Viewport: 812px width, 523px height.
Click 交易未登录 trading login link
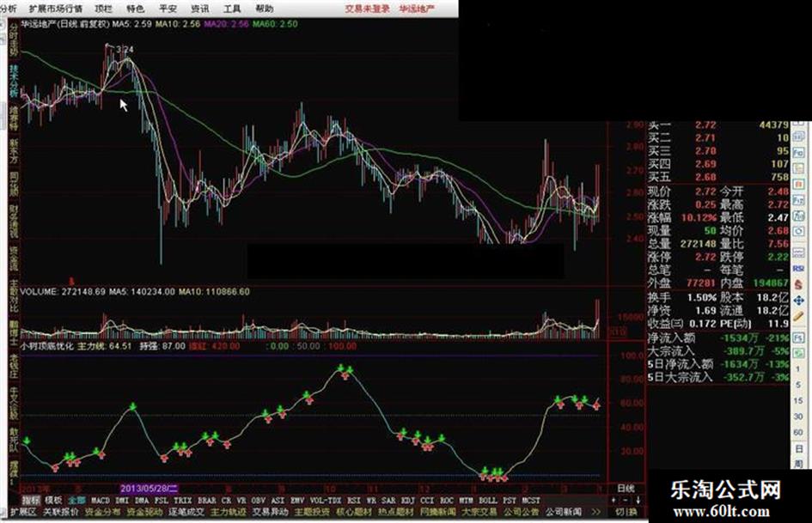point(367,9)
